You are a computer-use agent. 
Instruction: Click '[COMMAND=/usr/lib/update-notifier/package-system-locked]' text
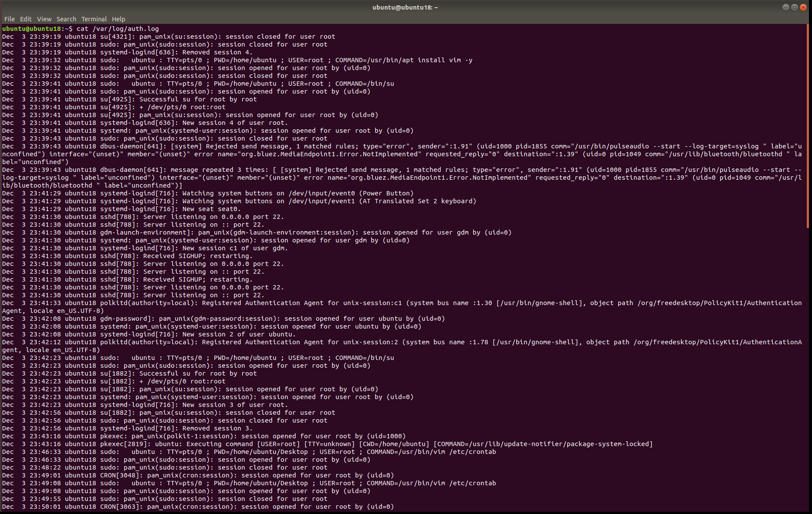click(x=543, y=444)
